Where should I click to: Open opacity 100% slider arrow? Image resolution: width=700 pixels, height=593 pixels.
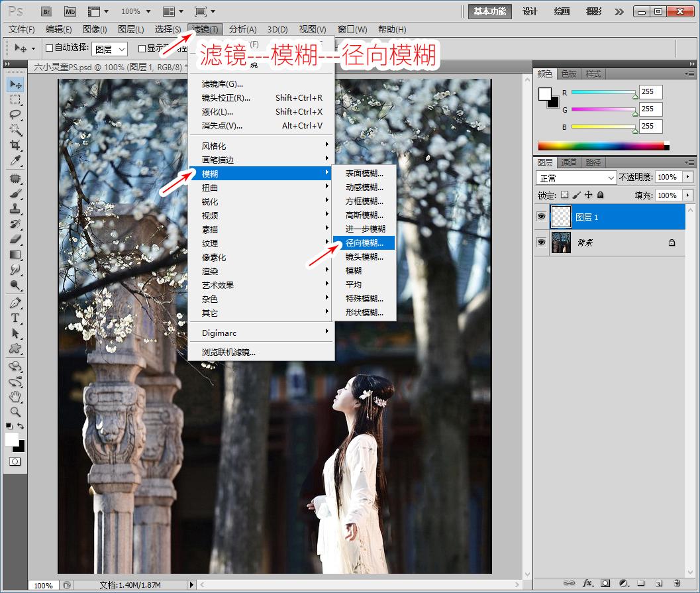coord(688,177)
